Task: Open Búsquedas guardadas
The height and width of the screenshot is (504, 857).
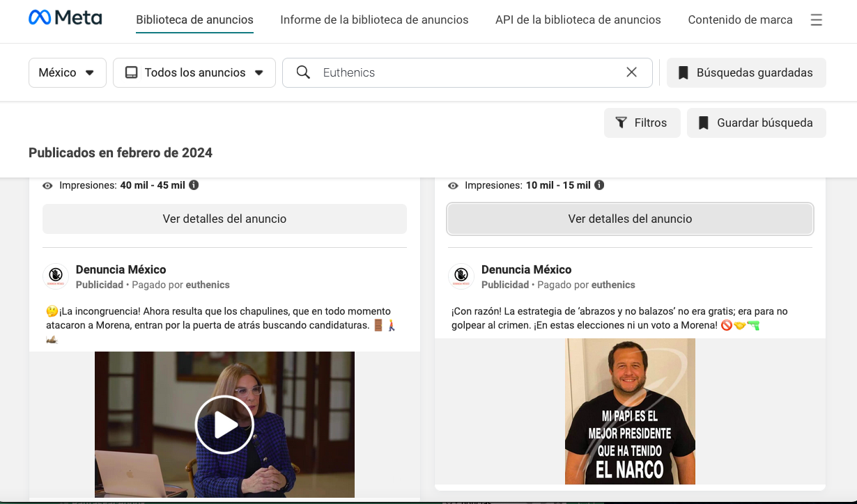Action: tap(746, 72)
